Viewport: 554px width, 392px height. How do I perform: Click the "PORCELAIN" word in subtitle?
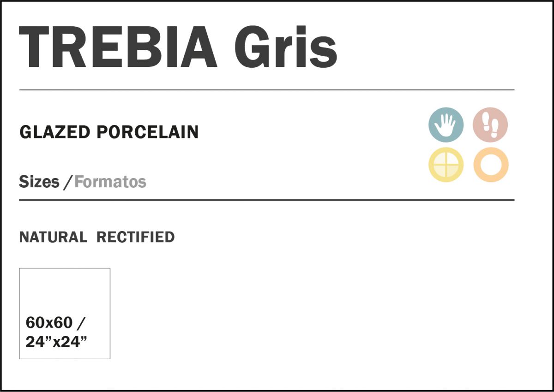pos(147,132)
